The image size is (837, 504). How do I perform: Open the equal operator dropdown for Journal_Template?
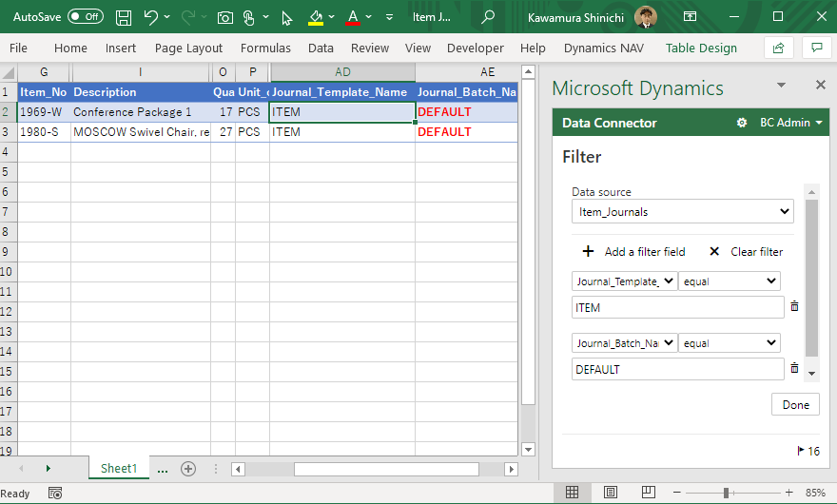point(730,281)
